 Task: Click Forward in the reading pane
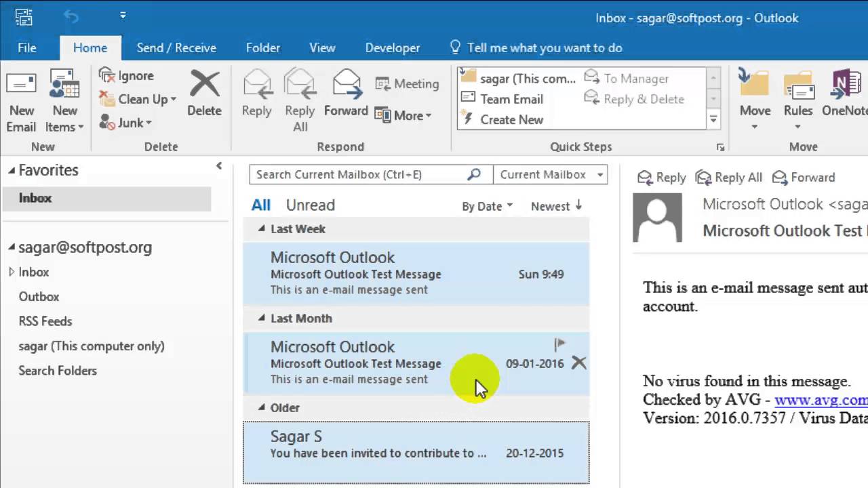coord(804,178)
